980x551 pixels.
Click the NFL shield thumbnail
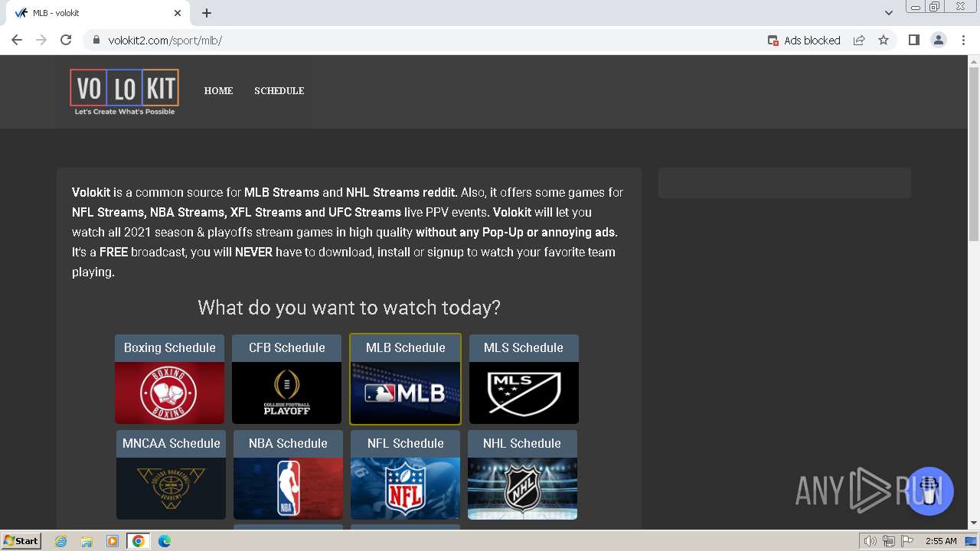click(x=406, y=488)
